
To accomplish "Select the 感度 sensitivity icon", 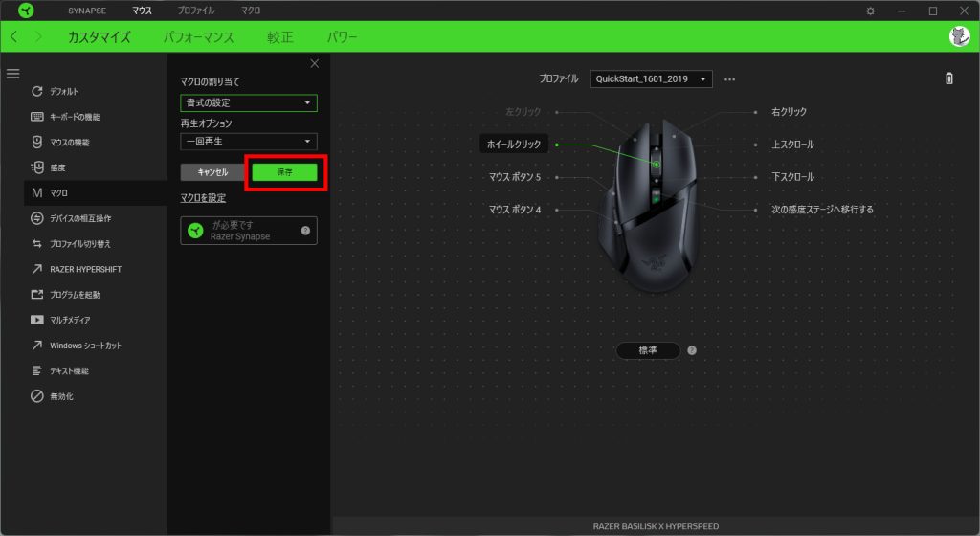I will (x=37, y=167).
